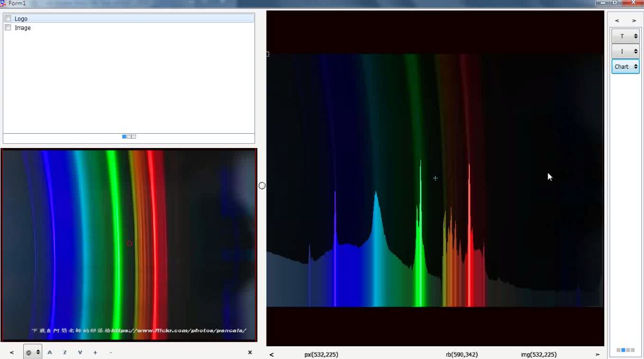Zoom out using the - icon
The height and width of the screenshot is (359, 644).
click(x=110, y=352)
